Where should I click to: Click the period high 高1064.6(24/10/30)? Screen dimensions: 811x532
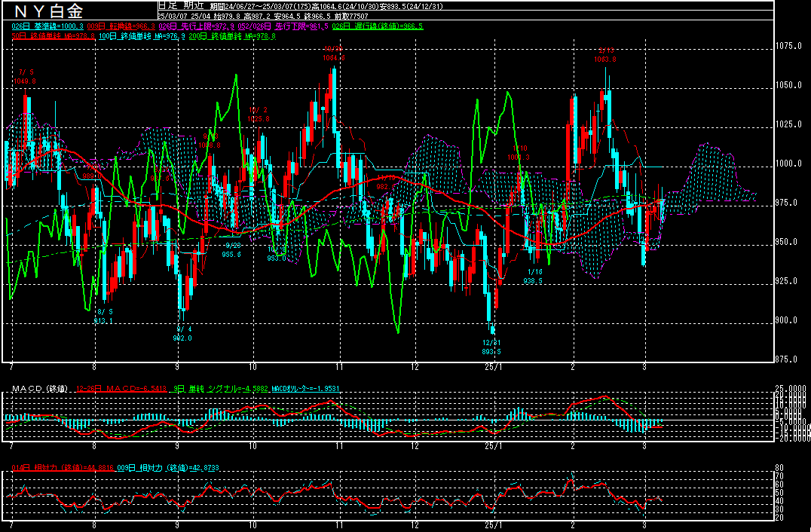[x=344, y=7]
